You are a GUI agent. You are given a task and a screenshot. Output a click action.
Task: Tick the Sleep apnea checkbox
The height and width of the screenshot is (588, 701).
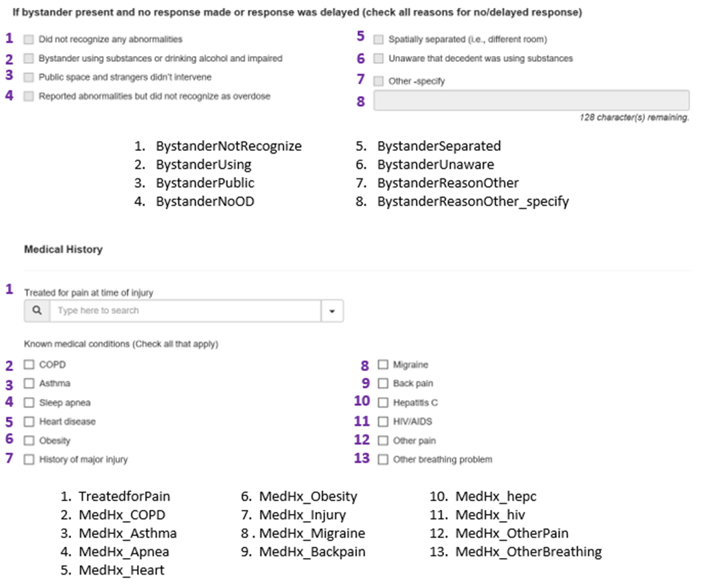tap(29, 402)
